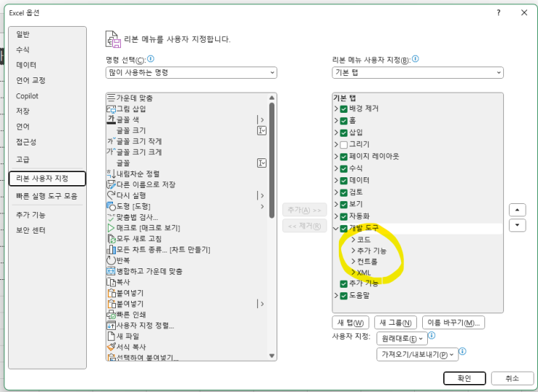Expand the 컨트롤 group
This screenshot has width=538, height=392.
coord(353,261)
